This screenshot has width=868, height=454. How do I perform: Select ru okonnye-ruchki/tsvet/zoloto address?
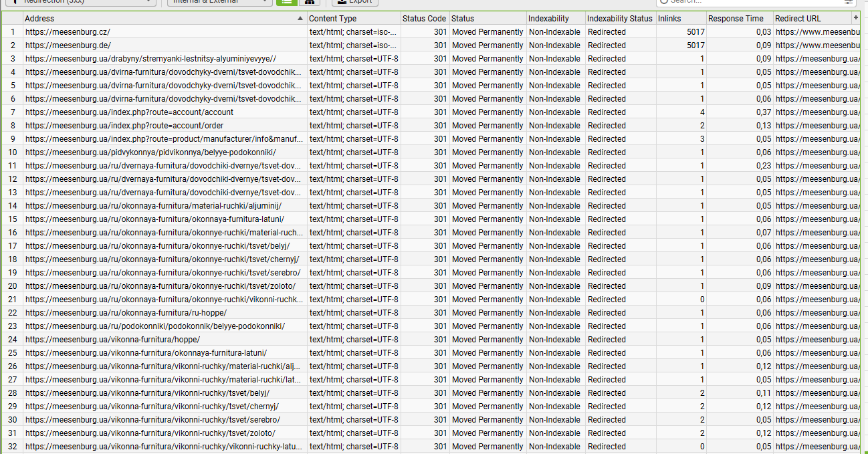point(160,286)
